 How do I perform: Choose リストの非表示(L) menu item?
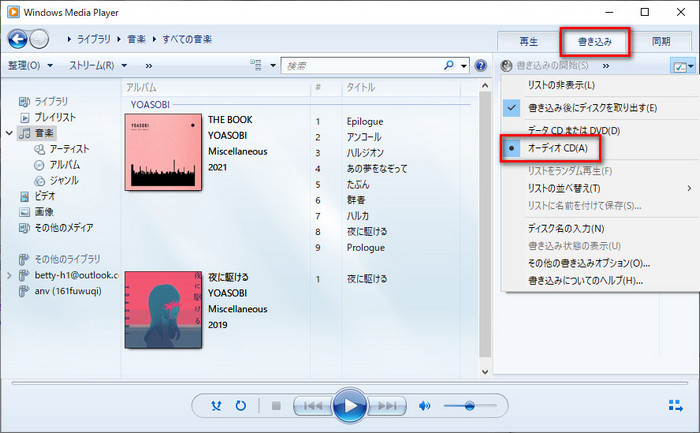[561, 85]
